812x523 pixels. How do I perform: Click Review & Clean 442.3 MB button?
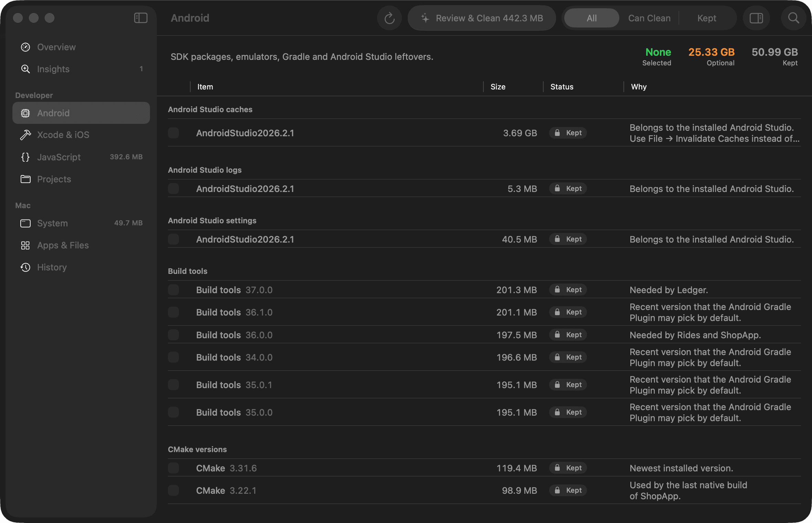point(482,18)
